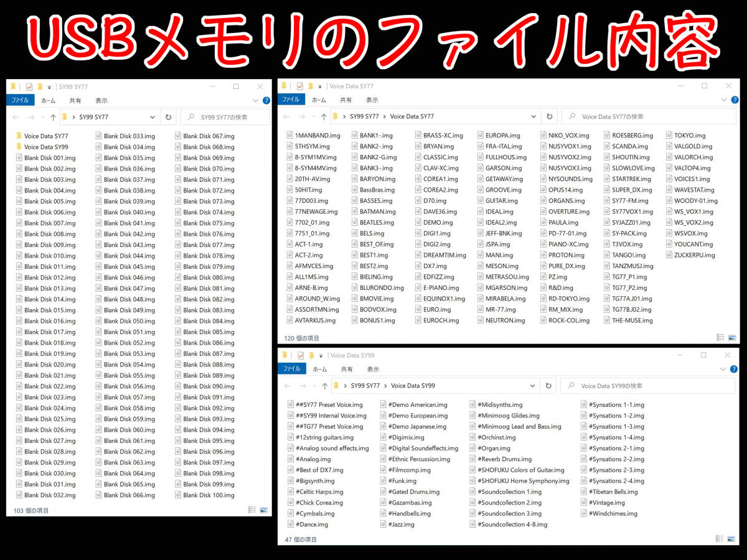Go back in the Voice Data SY77 window
Image resolution: width=747 pixels, height=560 pixels.
pyautogui.click(x=287, y=116)
